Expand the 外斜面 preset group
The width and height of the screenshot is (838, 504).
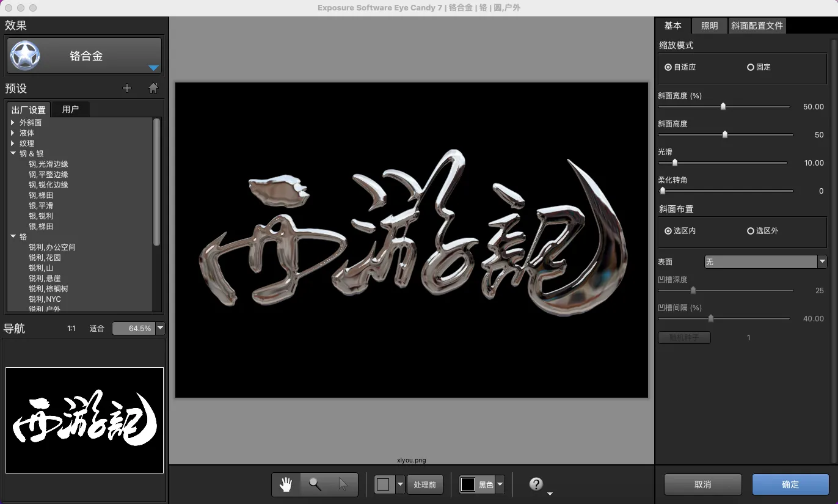pos(12,122)
